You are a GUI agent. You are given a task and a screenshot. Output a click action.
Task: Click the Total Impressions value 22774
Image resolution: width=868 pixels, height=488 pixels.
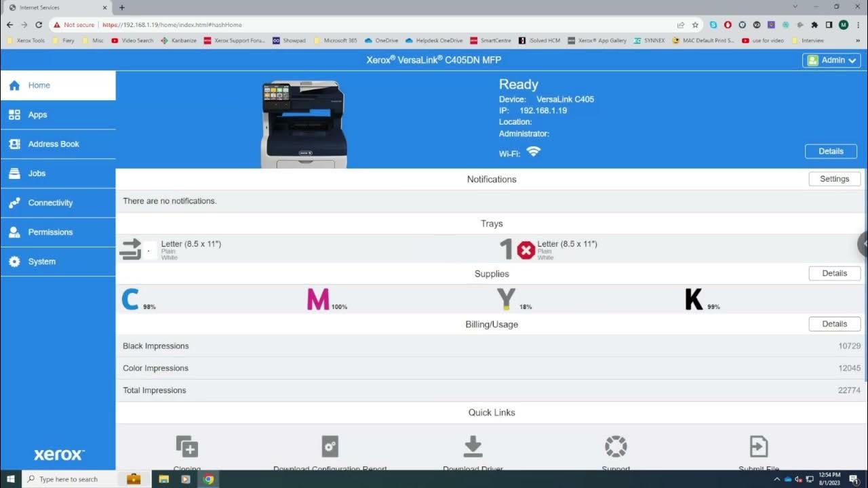(x=849, y=390)
